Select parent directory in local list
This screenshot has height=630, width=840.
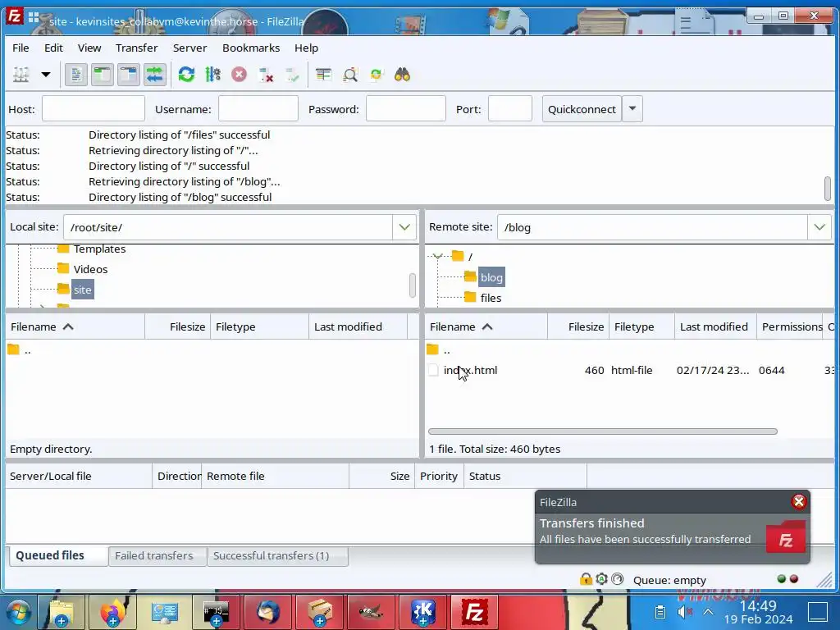pyautogui.click(x=27, y=349)
